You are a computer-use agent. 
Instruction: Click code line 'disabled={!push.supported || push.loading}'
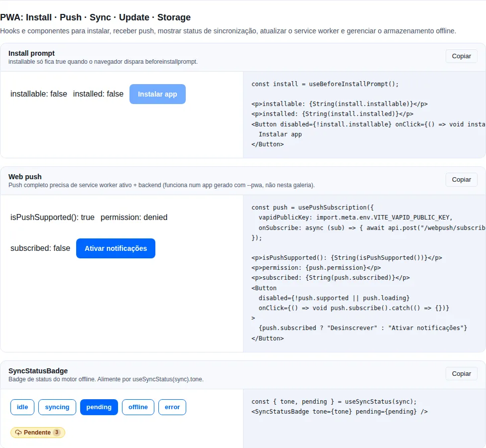click(x=334, y=298)
